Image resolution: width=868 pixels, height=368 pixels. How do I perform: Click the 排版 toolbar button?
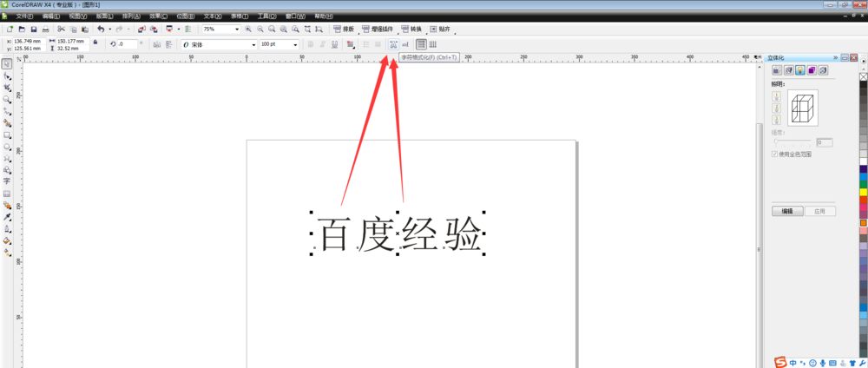coord(345,29)
